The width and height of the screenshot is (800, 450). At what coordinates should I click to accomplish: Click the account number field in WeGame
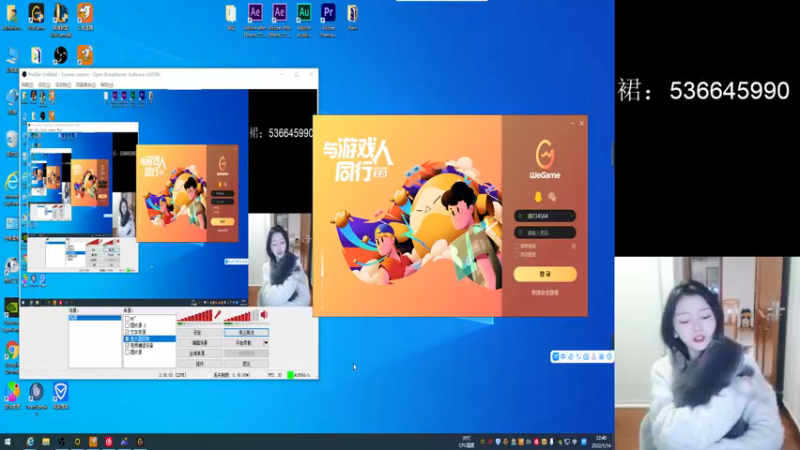(545, 216)
